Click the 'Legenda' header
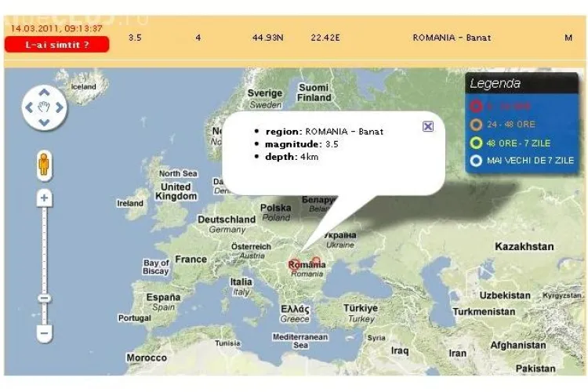This screenshot has height=392, width=588. pos(521,83)
